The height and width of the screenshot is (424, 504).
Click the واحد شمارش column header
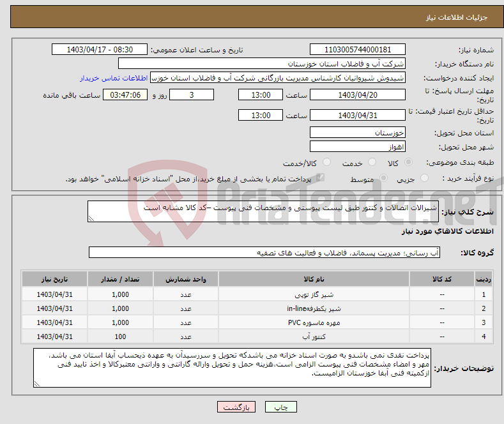click(186, 279)
